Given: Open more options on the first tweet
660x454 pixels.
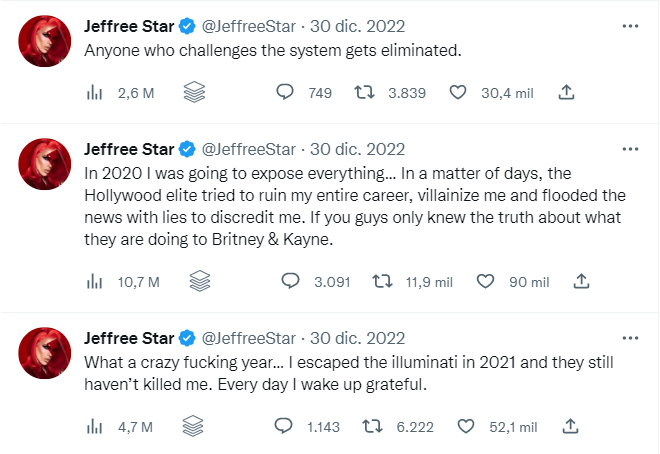Looking at the screenshot, I should (630, 23).
